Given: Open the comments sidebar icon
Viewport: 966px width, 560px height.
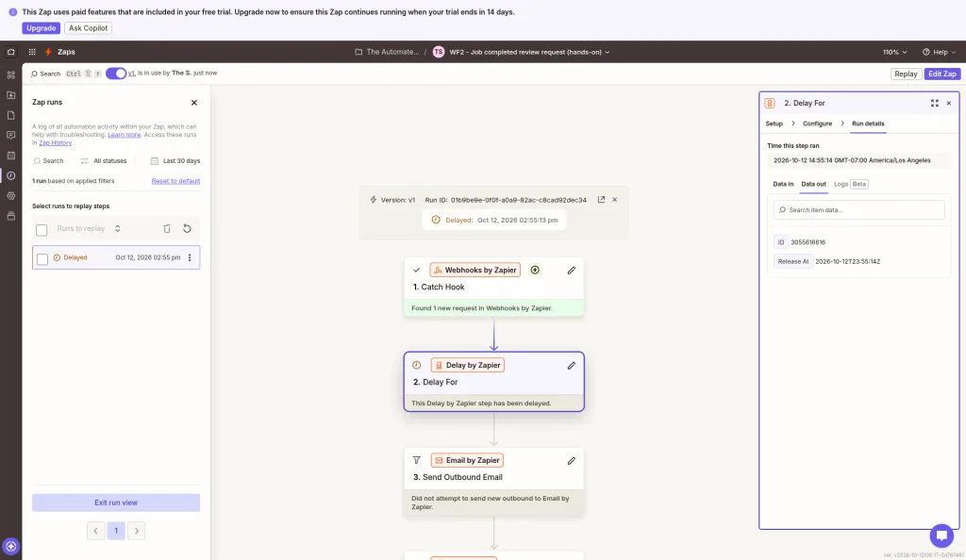Looking at the screenshot, I should [10, 136].
